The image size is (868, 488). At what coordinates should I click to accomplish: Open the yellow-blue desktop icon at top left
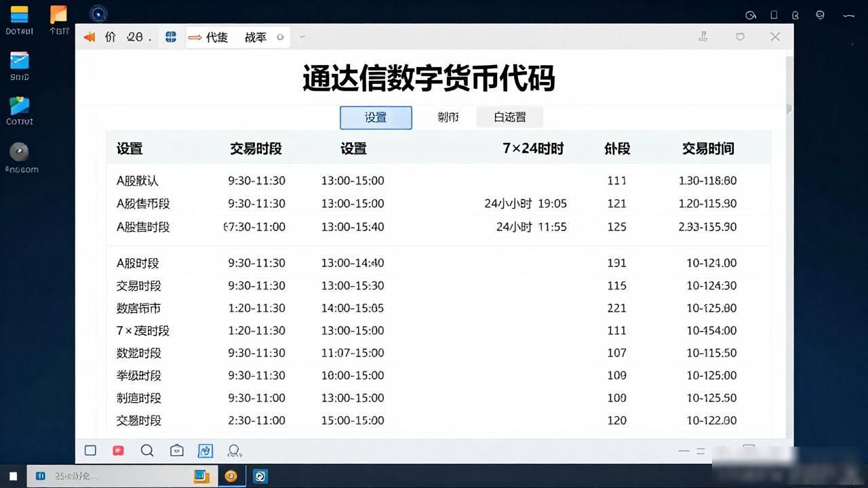(x=19, y=15)
